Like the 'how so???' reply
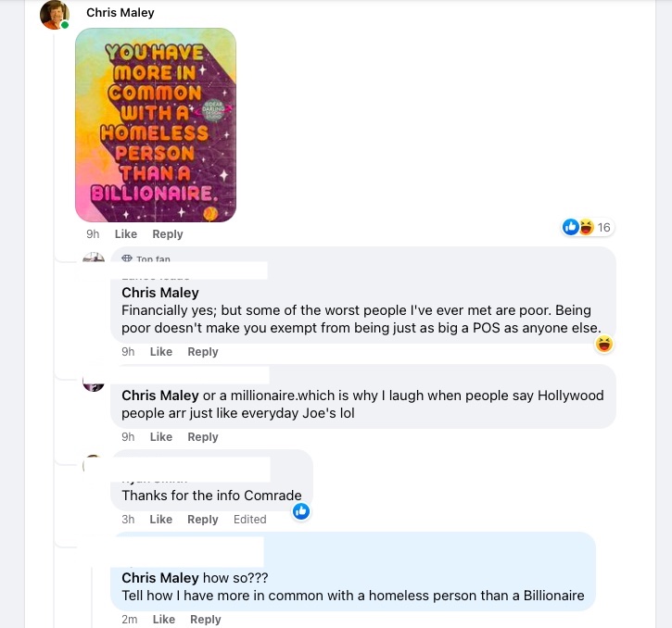Screen dimensions: 672x628 tap(164, 620)
